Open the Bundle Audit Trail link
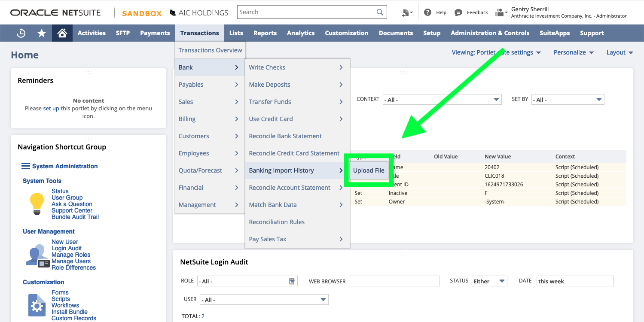Screen dimensions: 644x322 pyautogui.click(x=75, y=217)
